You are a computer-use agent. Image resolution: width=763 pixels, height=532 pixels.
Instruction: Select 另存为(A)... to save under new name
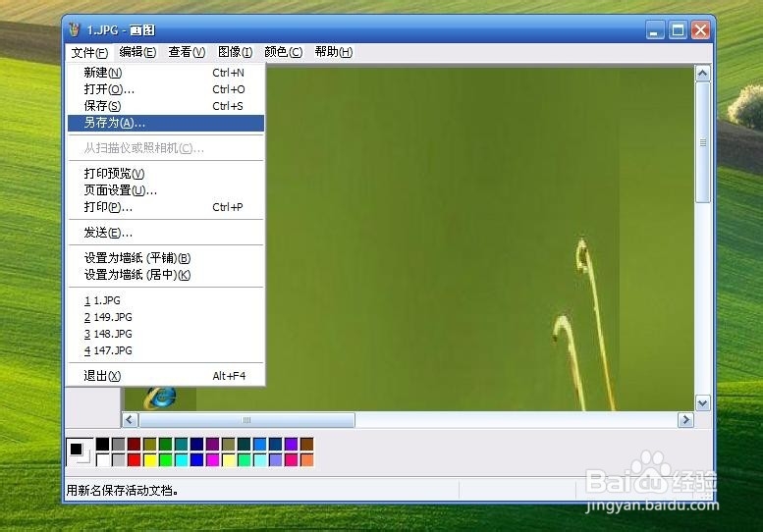(166, 123)
